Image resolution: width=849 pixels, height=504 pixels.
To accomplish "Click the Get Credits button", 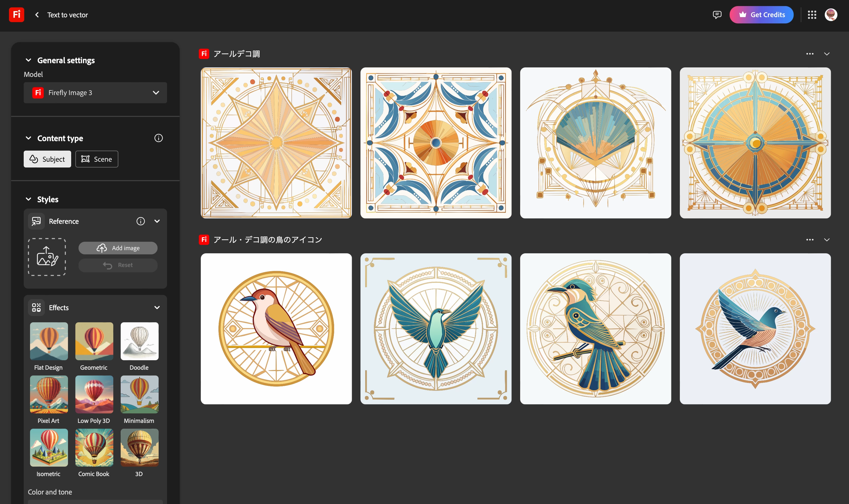I will (761, 14).
